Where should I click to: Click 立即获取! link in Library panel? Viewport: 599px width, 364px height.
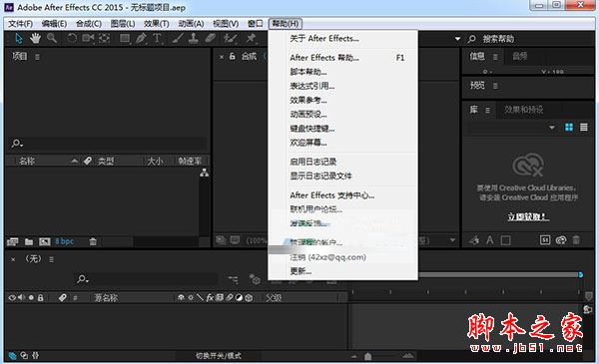tap(528, 216)
